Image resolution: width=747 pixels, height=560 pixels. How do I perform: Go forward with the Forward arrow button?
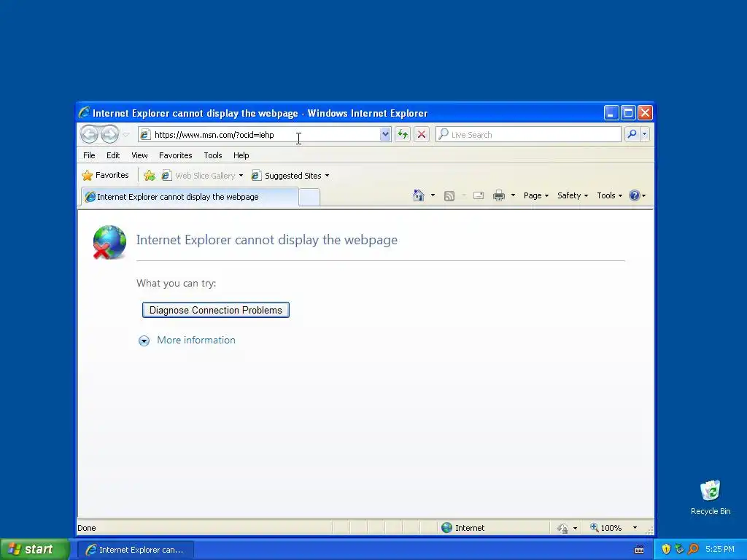109,135
